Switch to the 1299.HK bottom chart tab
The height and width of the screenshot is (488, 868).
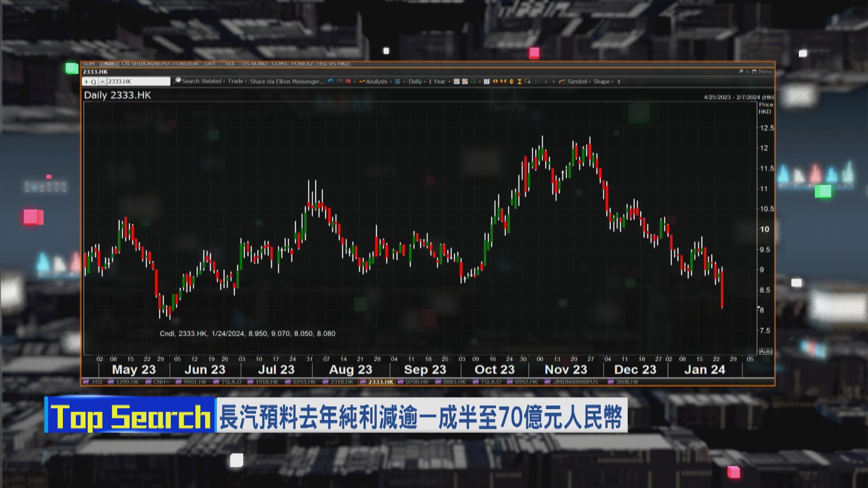coord(123,382)
